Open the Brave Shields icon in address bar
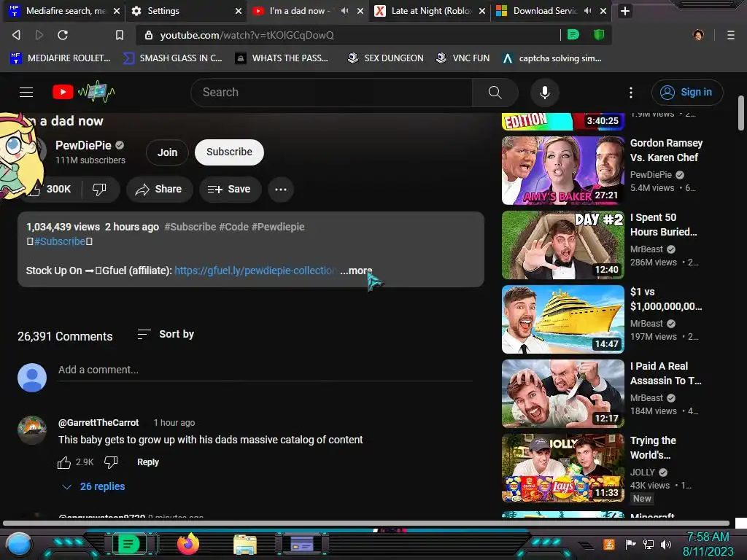Screen dimensions: 747x560 tap(599, 35)
